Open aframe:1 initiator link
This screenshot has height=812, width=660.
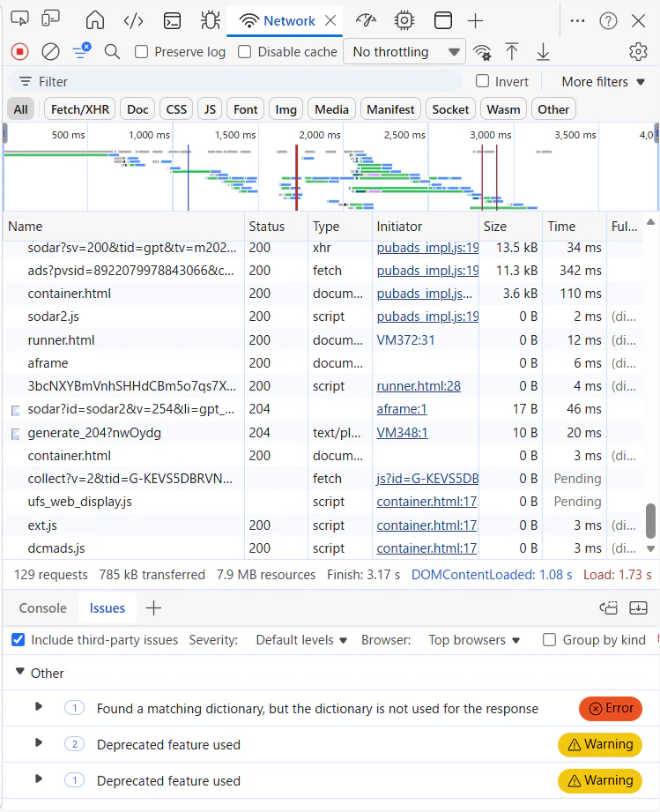pos(402,409)
